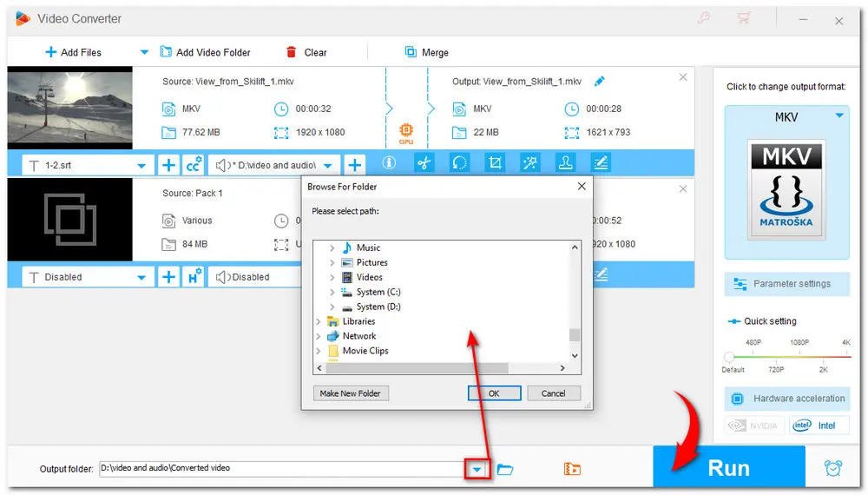Open the Watermark stamp tool
Viewport: 868px width, 495px height.
[565, 162]
